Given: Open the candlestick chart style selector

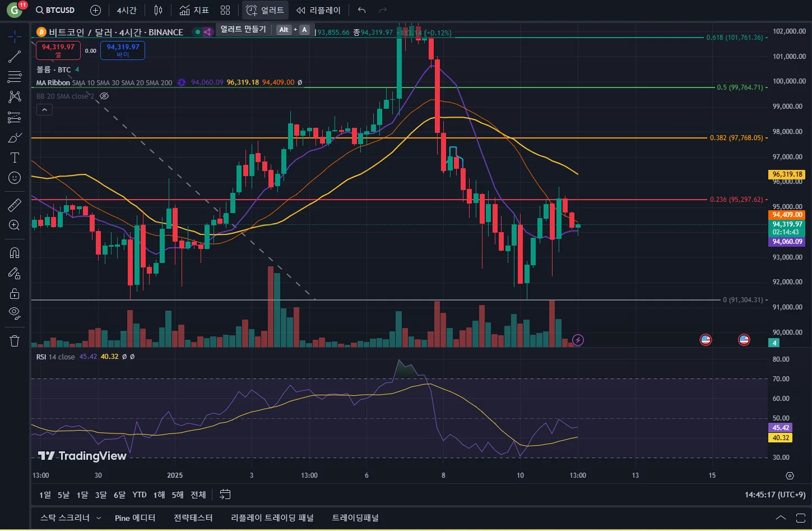Looking at the screenshot, I should pos(159,10).
